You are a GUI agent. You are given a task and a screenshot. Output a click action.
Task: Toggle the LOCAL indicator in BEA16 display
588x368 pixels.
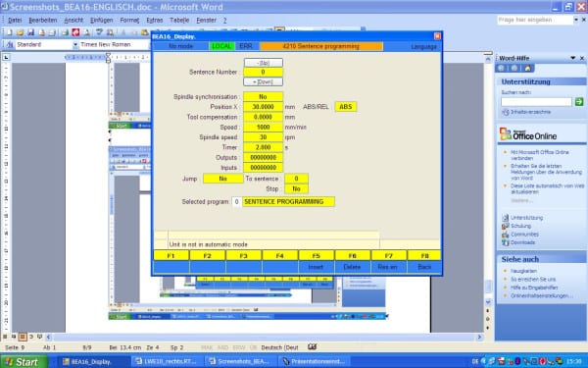[x=221, y=46]
